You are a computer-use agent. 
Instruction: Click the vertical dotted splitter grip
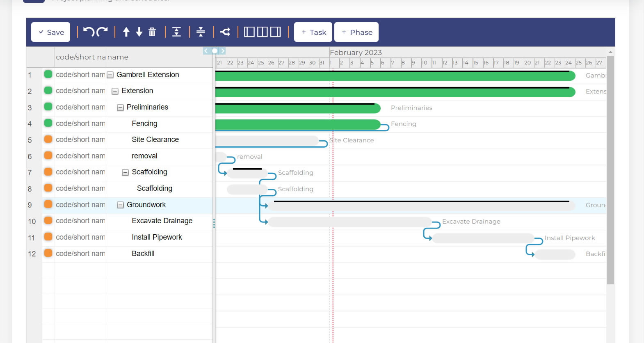pos(214,223)
